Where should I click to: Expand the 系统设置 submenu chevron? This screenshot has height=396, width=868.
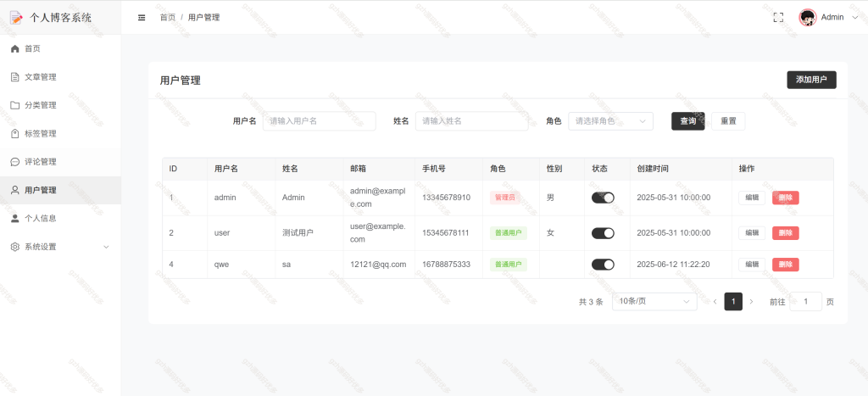(106, 247)
